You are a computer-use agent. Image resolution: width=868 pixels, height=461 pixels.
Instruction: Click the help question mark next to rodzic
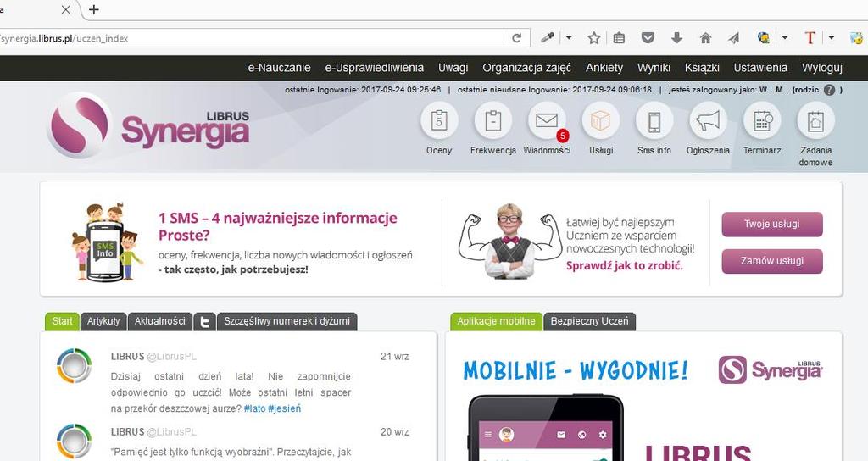829,90
